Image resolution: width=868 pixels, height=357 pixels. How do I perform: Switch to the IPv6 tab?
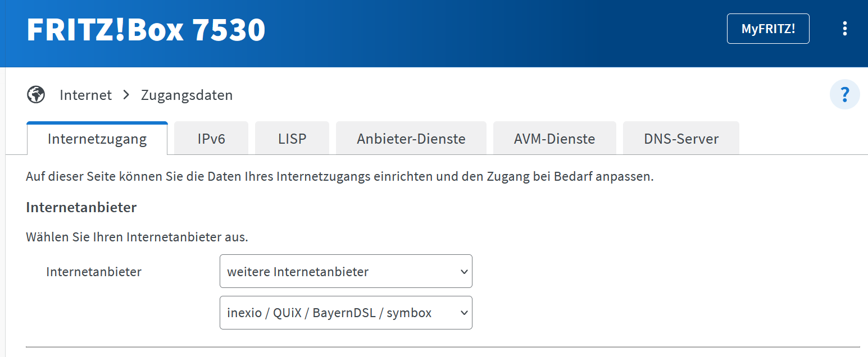point(211,139)
